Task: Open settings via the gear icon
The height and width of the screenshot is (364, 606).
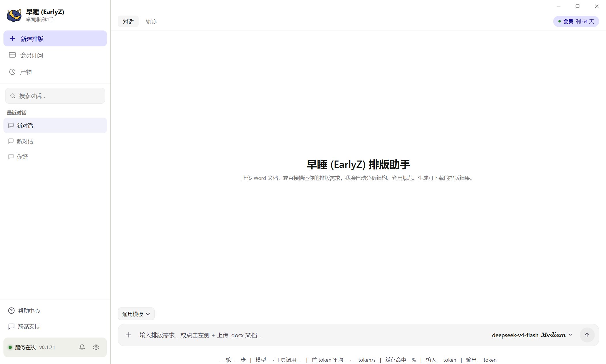Action: (x=96, y=347)
